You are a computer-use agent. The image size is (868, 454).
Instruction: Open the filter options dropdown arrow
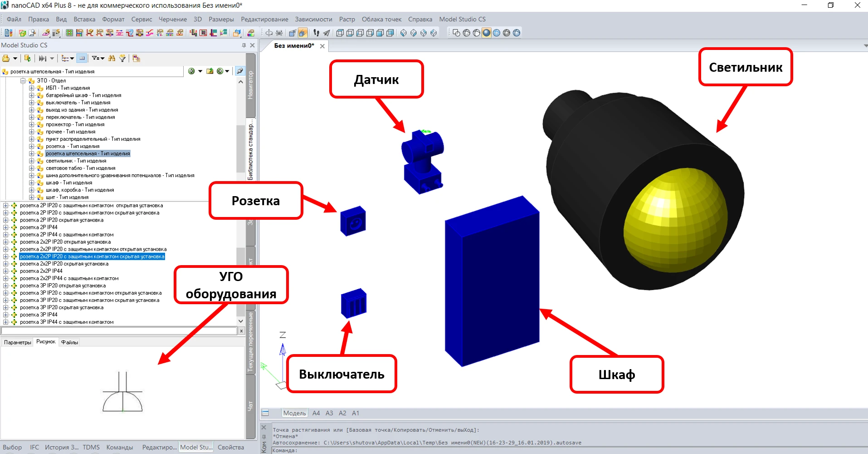[x=102, y=58]
